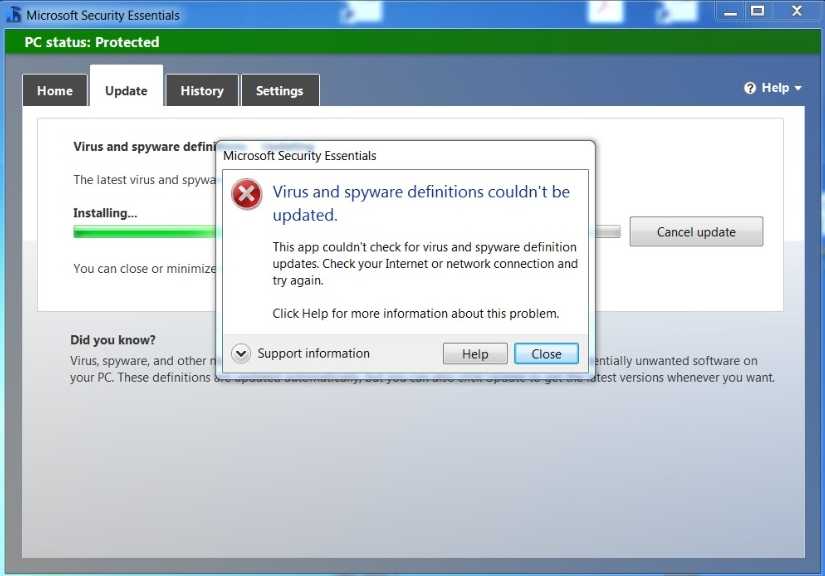The width and height of the screenshot is (825, 576).
Task: Switch to the Home tab
Action: coord(55,91)
